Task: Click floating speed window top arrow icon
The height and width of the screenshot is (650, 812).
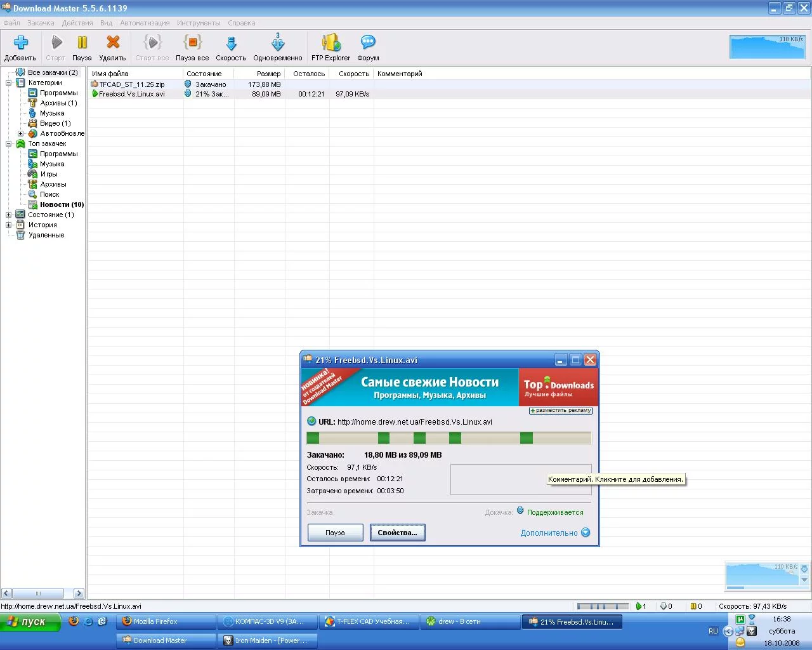Action: pos(804,569)
